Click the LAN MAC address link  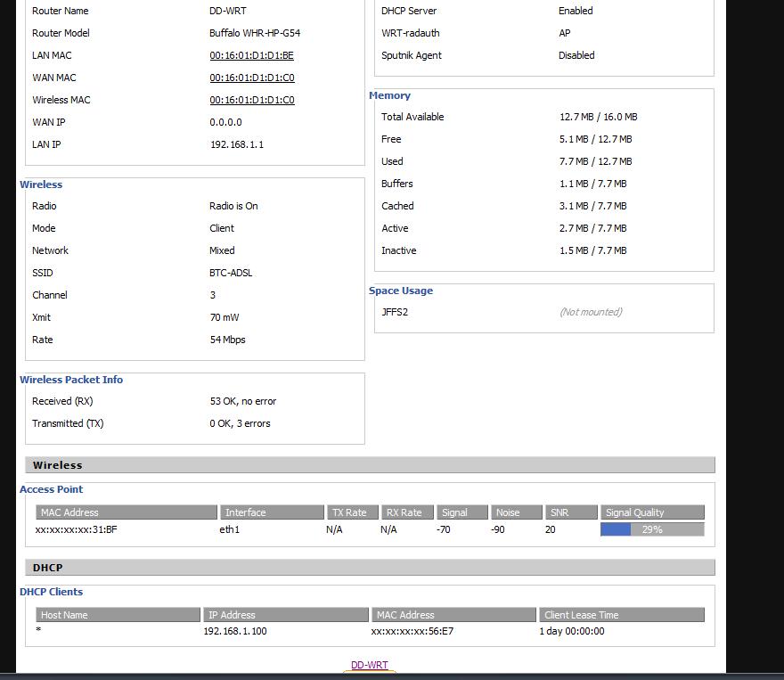251,55
